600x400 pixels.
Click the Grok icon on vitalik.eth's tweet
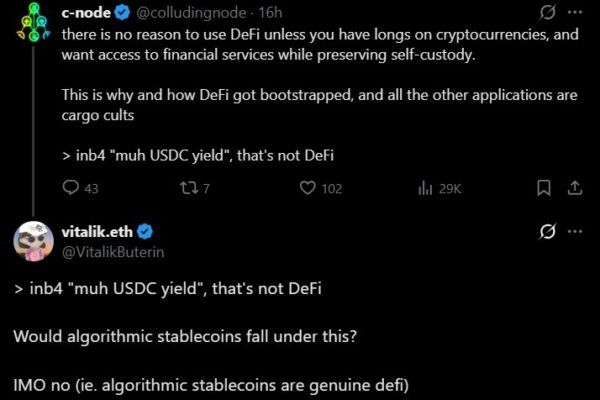pyautogui.click(x=548, y=231)
